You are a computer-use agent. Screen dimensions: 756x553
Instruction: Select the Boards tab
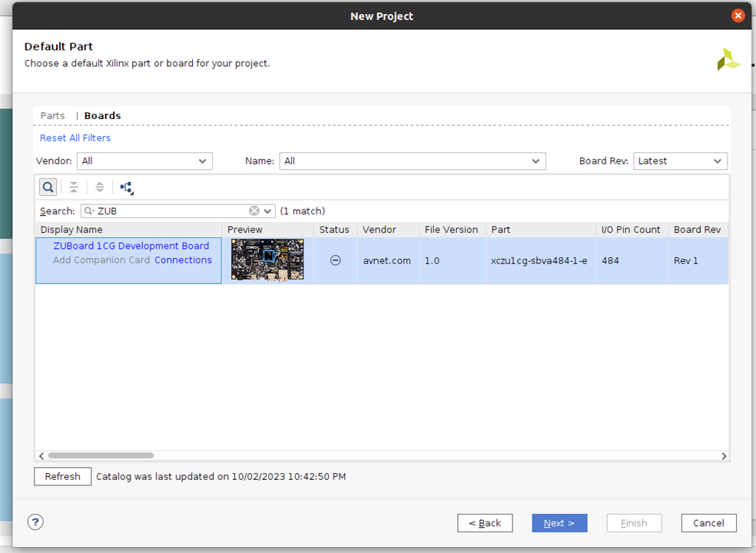[102, 116]
